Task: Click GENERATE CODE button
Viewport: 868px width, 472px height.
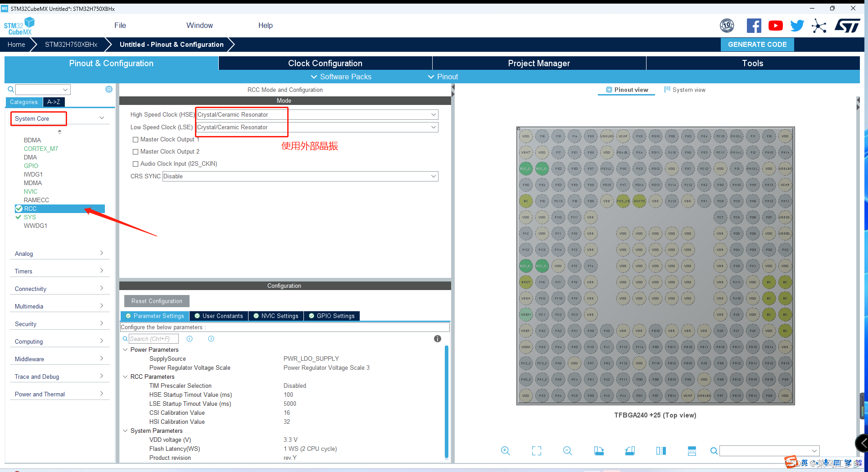Action: coord(757,45)
